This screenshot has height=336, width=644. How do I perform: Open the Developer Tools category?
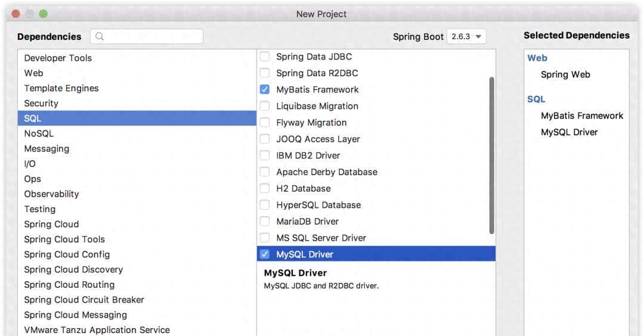(x=58, y=58)
